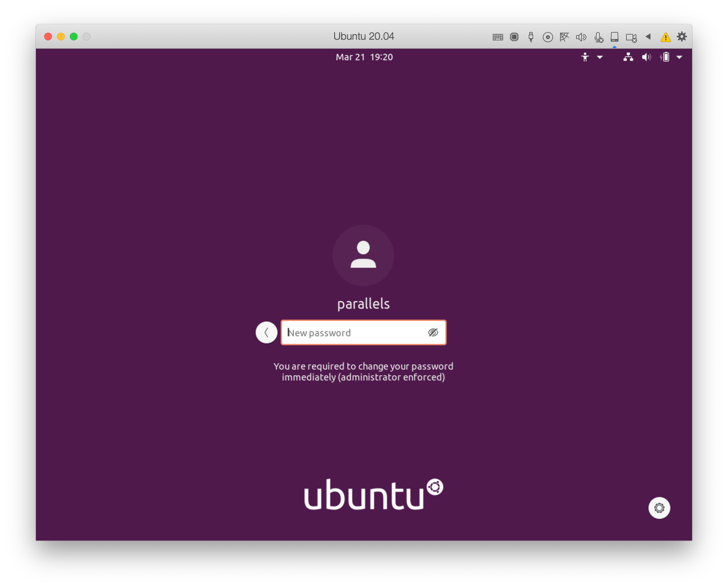Click the keyboard icon in Parallels toolbar
This screenshot has height=588, width=728.
click(x=498, y=37)
